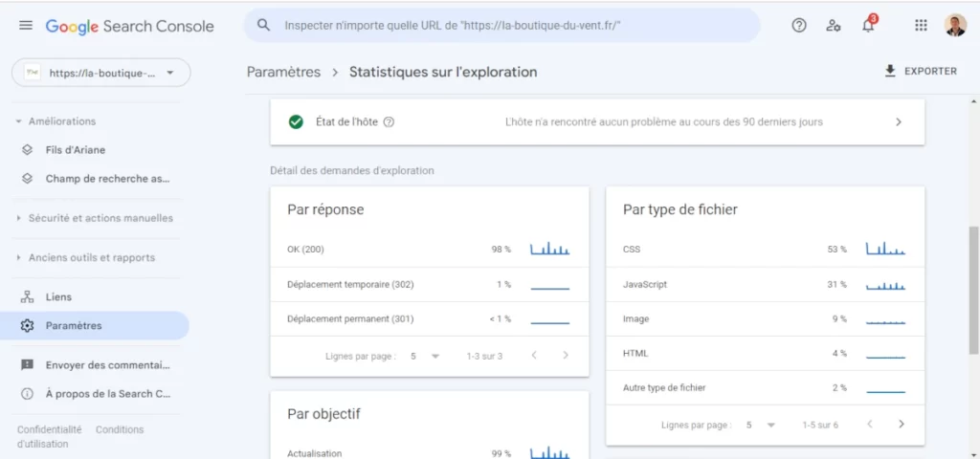Click the feedback speech bubble icon
The image size is (980, 459).
click(x=26, y=365)
